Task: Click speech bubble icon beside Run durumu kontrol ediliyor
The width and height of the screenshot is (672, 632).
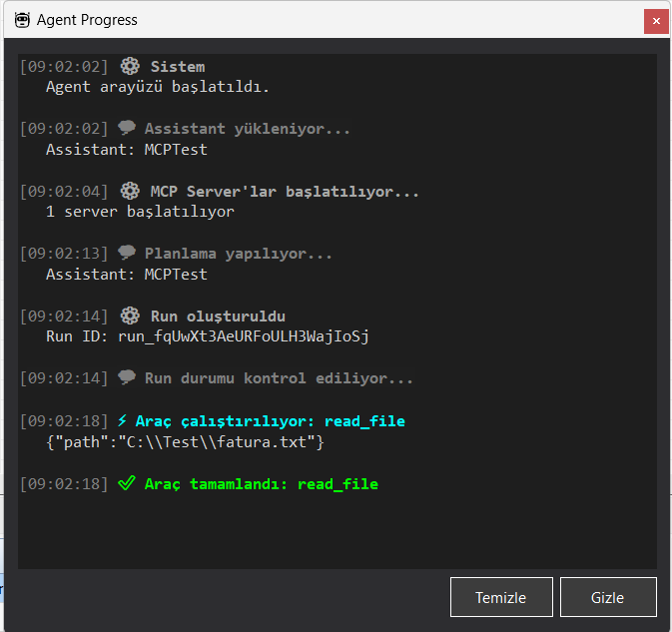Action: pyautogui.click(x=127, y=378)
